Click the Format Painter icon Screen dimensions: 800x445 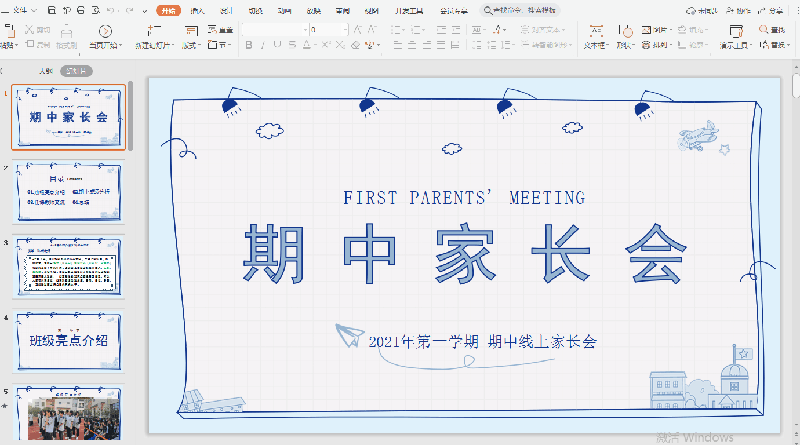pyautogui.click(x=66, y=38)
